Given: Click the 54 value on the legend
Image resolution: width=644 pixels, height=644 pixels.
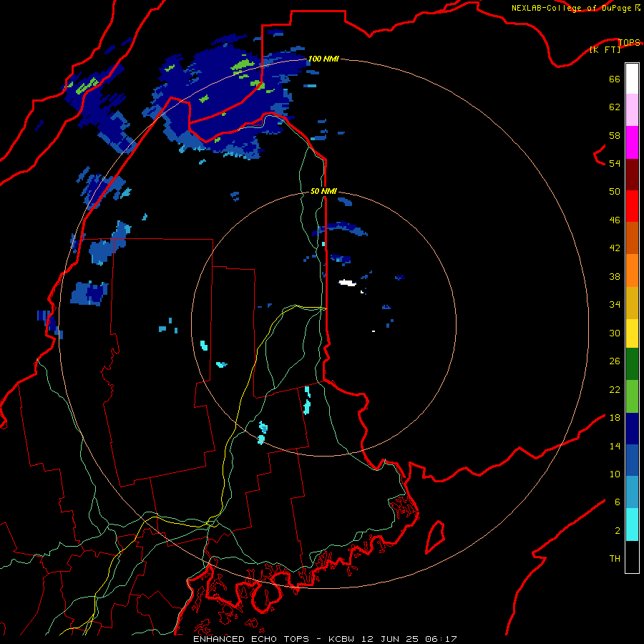Looking at the screenshot, I should tap(615, 163).
